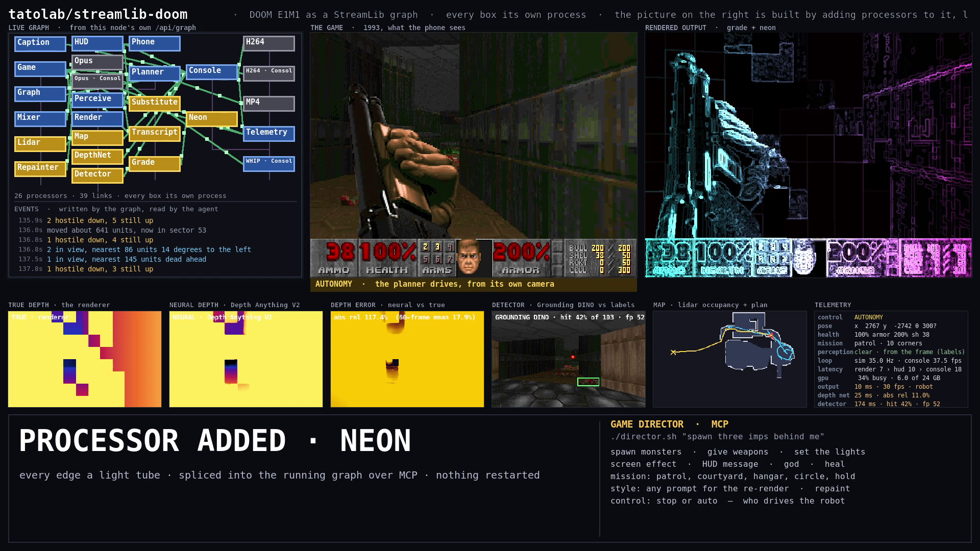Click the gray H264 node box
The image size is (980, 551).
269,43
